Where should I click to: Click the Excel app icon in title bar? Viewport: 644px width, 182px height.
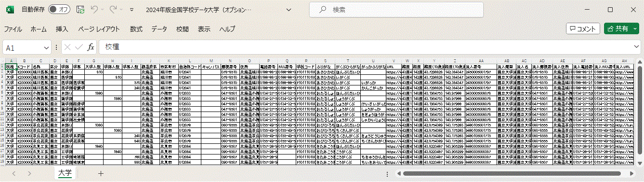coord(11,10)
